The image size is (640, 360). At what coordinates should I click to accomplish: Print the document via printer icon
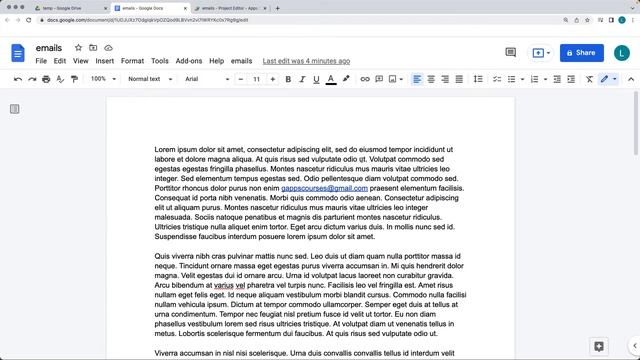46,79
